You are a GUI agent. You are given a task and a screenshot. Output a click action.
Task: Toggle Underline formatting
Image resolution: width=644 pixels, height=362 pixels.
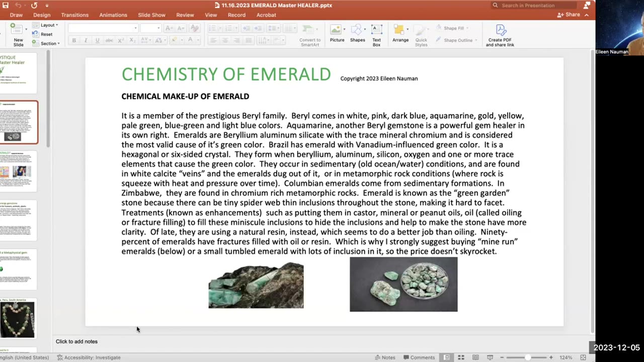(x=97, y=40)
